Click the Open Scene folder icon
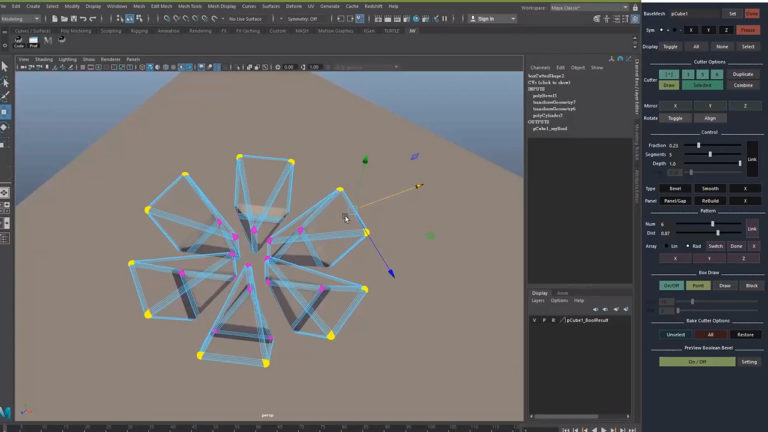The width and height of the screenshot is (768, 432). [64, 19]
